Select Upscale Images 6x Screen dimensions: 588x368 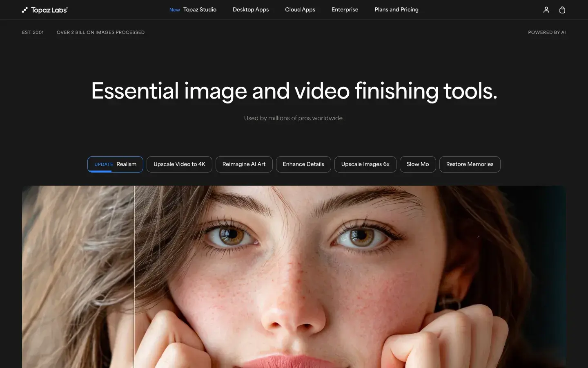point(365,164)
